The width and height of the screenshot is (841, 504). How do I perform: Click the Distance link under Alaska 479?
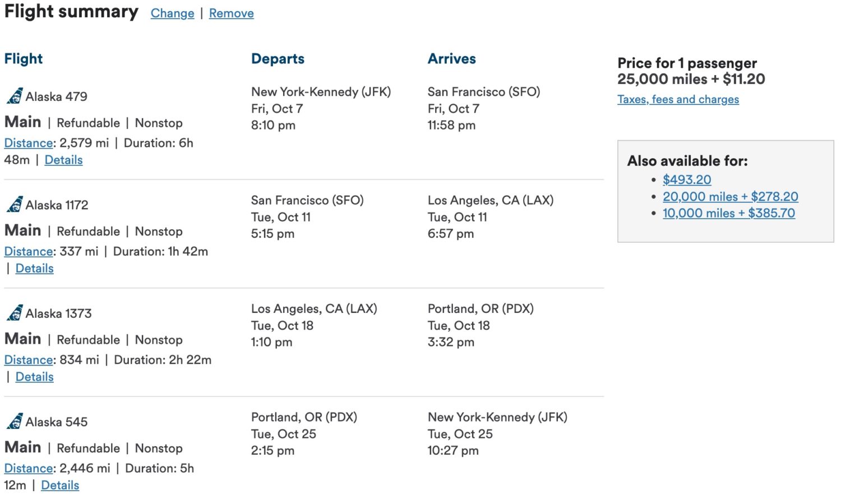tap(28, 143)
